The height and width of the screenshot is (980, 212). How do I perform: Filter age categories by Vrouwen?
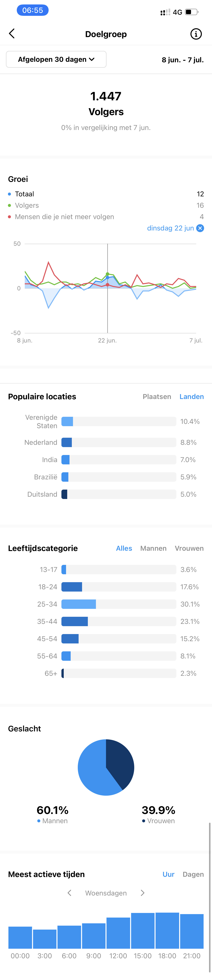pyautogui.click(x=189, y=548)
